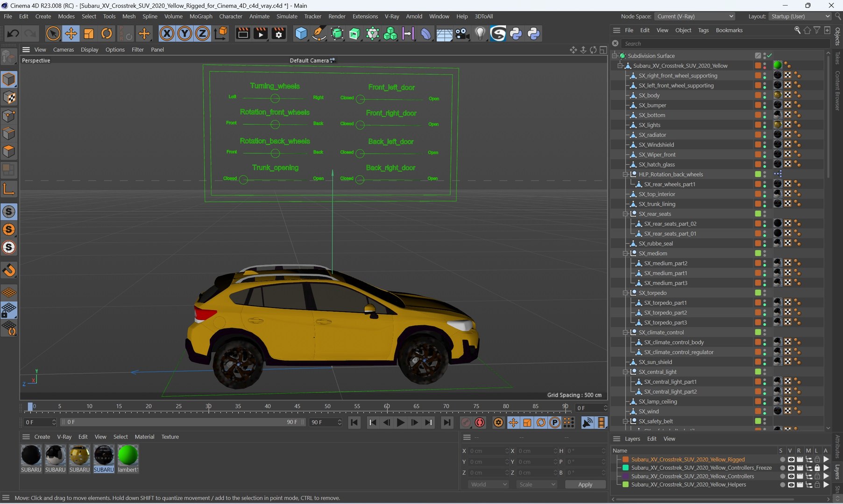Add a Floor environment object icon

click(x=444, y=34)
